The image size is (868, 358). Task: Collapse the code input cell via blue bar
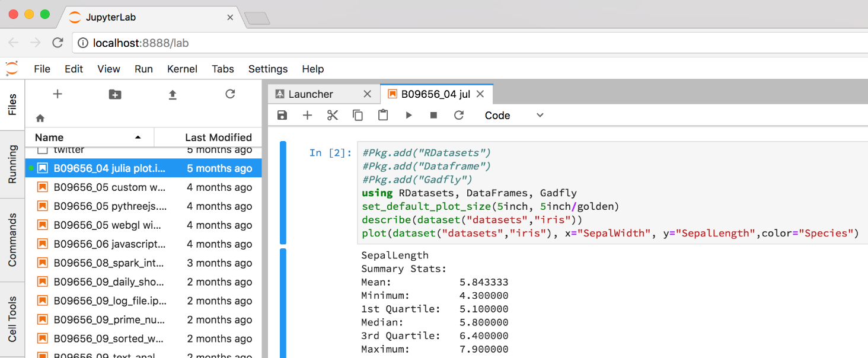pyautogui.click(x=283, y=193)
